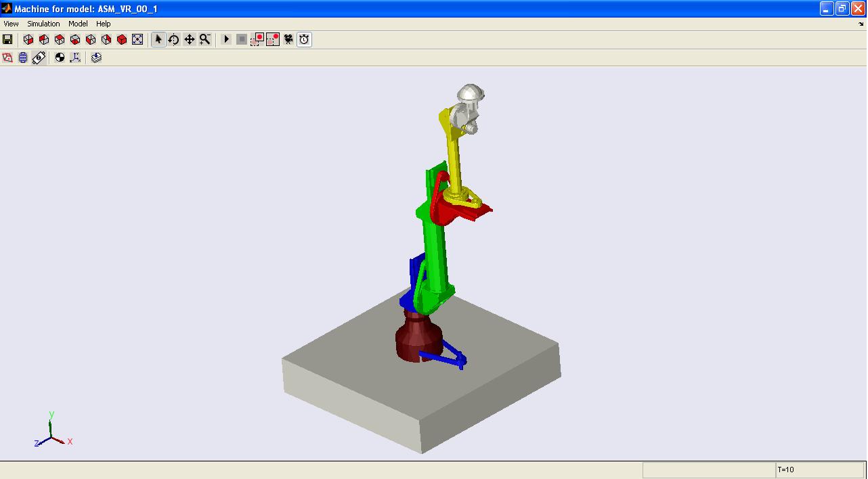
Task: Open the View menu
Action: (11, 24)
